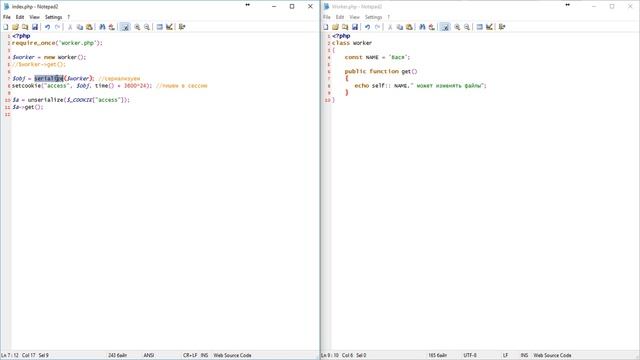Paste clipboard in Worker.php window toolbar

click(409, 27)
